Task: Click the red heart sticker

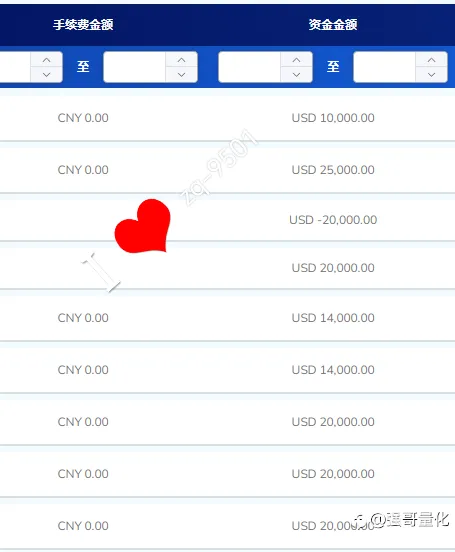Action: (143, 226)
